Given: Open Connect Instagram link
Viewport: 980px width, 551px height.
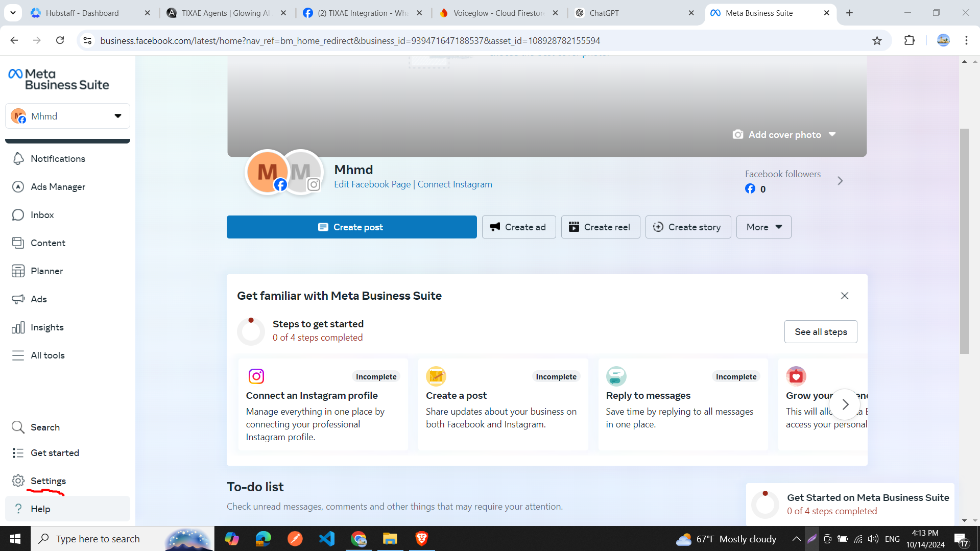Looking at the screenshot, I should click(x=455, y=184).
